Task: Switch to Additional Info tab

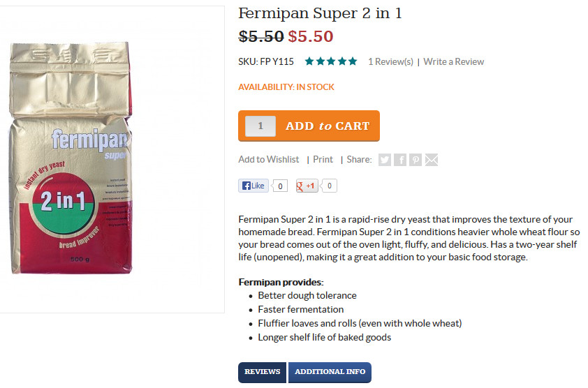Action: point(330,372)
